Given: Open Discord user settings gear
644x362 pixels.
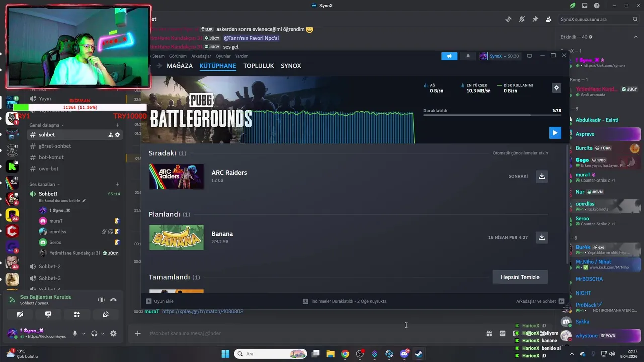Looking at the screenshot, I should pyautogui.click(x=113, y=333).
